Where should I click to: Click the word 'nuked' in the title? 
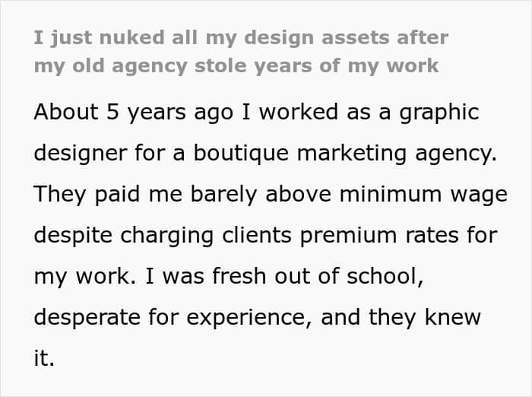coord(132,37)
